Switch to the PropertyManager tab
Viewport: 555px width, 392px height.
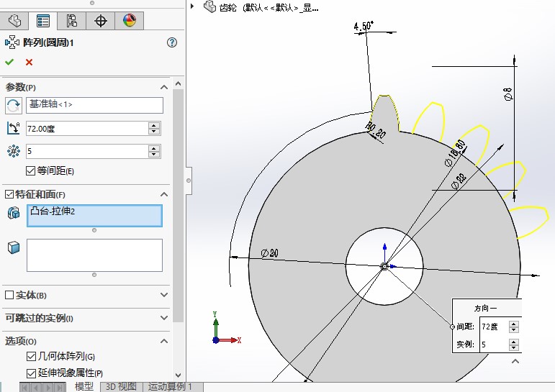pyautogui.click(x=43, y=21)
